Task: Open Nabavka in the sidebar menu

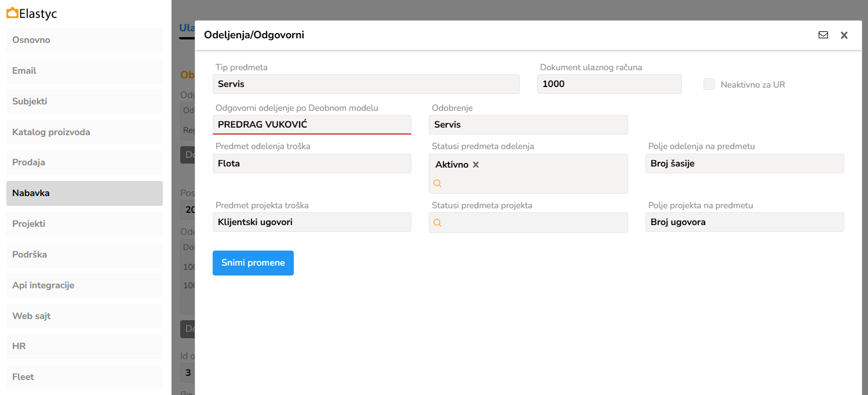Action: point(85,193)
